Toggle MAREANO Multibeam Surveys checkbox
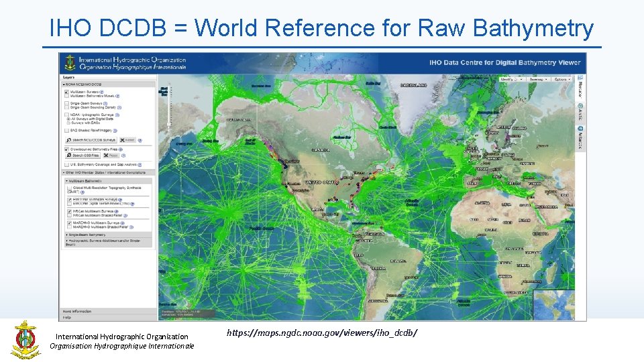 click(x=69, y=223)
